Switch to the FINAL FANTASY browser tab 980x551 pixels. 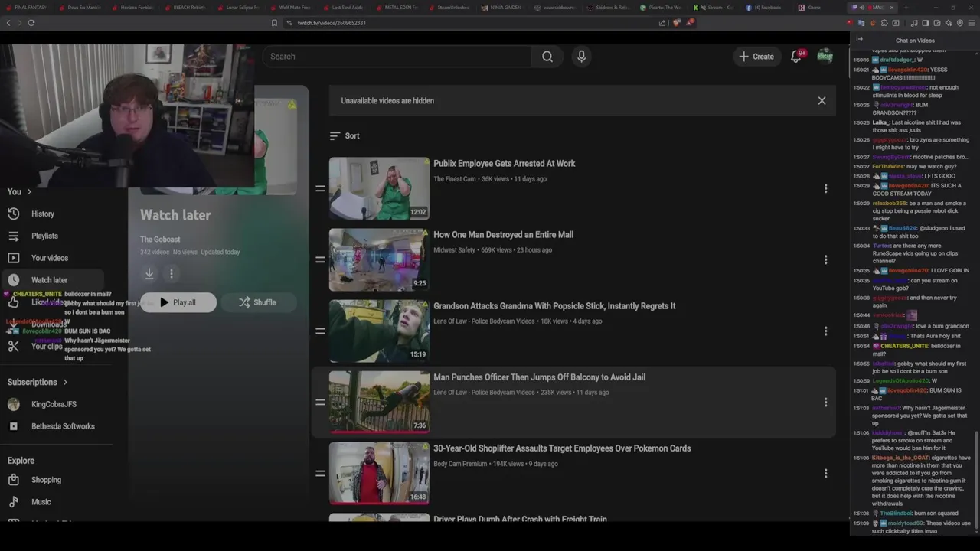[28, 8]
